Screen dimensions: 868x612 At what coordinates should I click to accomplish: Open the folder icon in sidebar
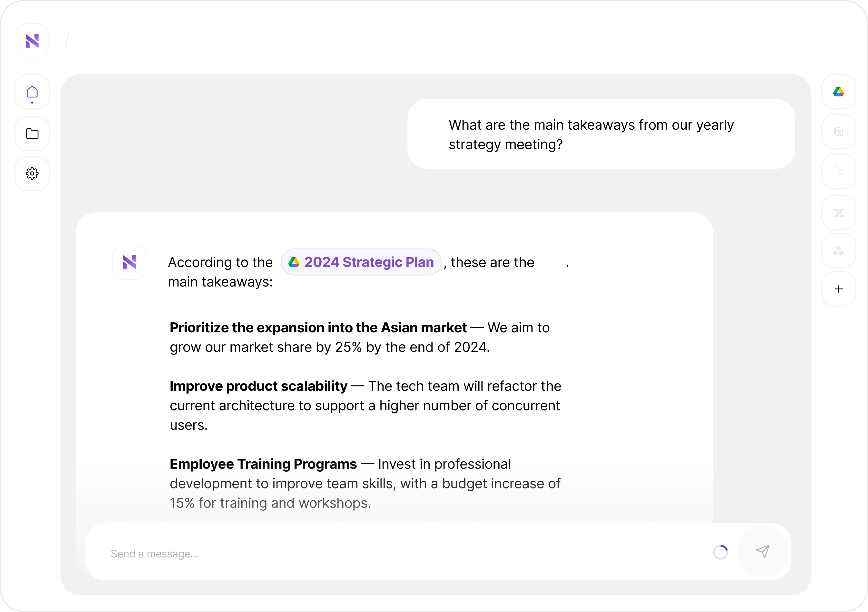(32, 133)
